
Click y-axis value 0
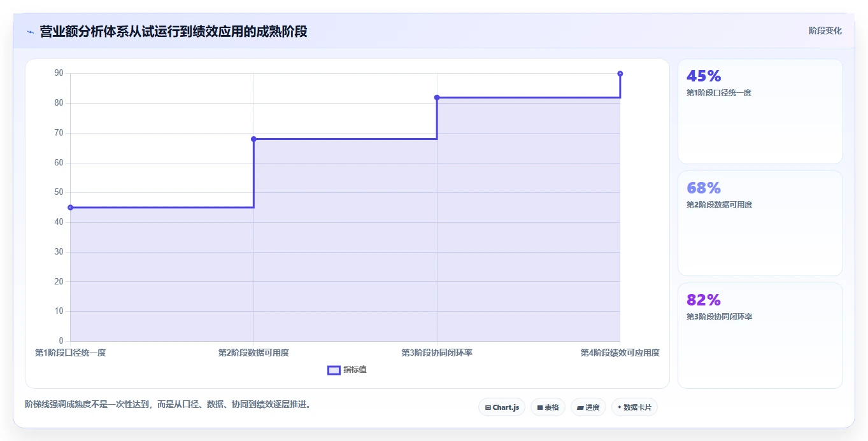61,341
